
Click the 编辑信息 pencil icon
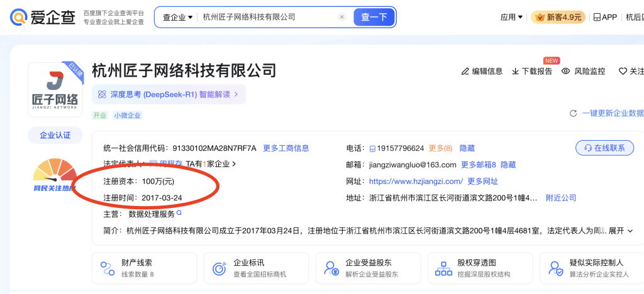click(x=465, y=71)
